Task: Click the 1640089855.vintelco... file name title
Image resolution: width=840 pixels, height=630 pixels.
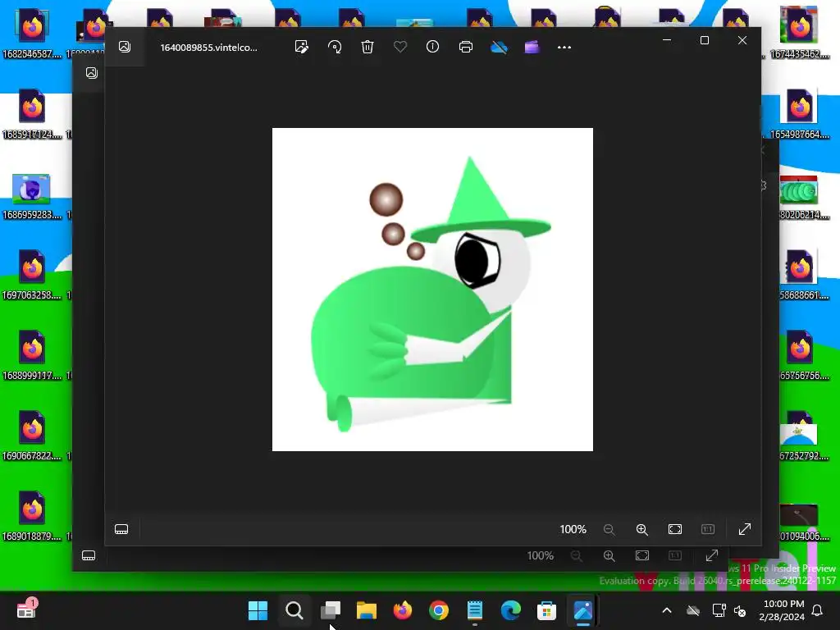Action: coord(209,47)
